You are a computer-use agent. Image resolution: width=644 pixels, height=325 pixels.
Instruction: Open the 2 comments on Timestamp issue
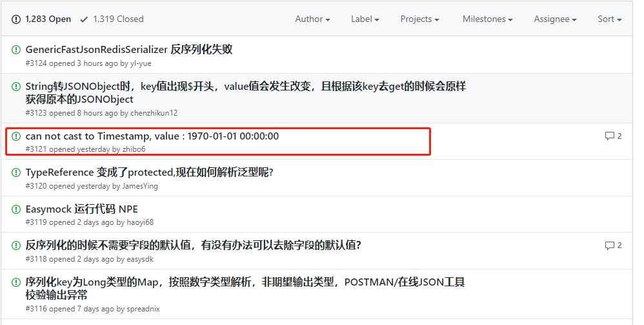tap(613, 136)
